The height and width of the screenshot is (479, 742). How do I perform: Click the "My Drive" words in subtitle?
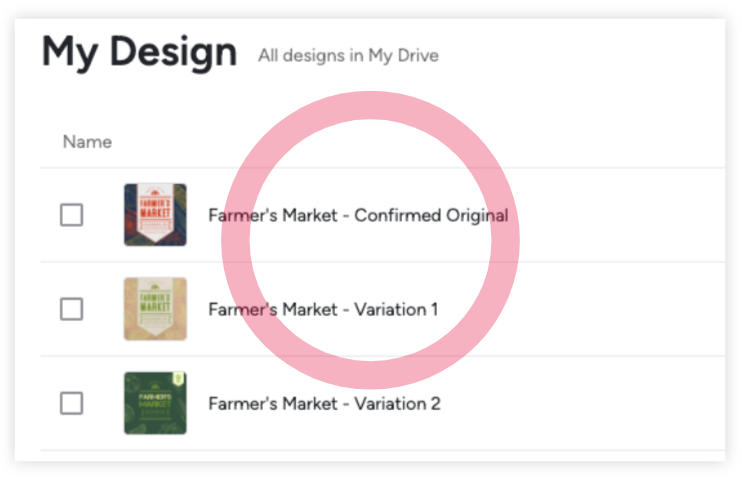[x=404, y=55]
